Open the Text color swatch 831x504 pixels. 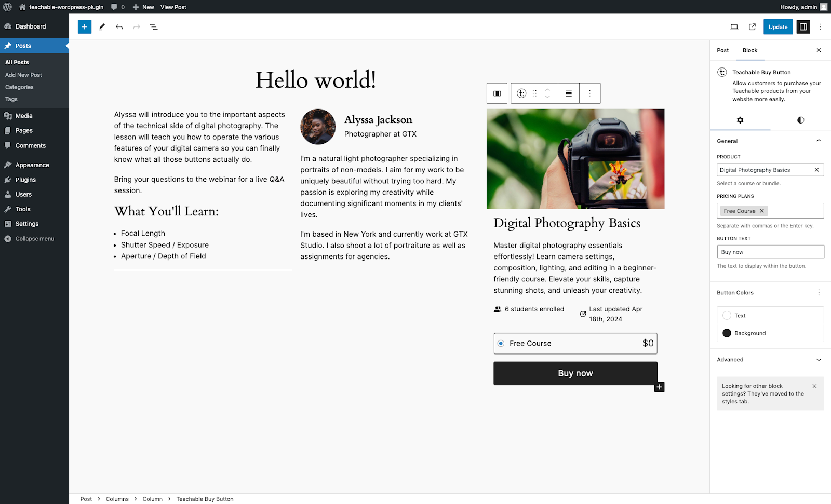coord(770,316)
